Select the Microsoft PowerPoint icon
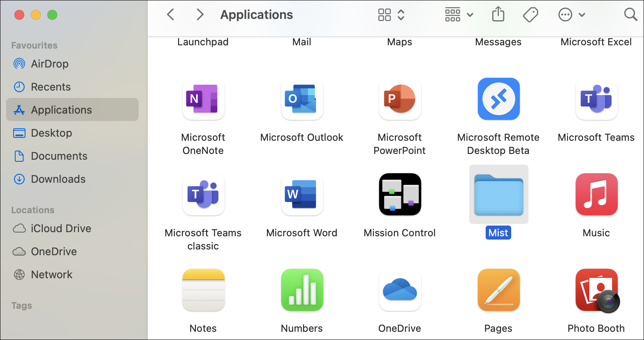Screen dimensions: 644x340 400,99
